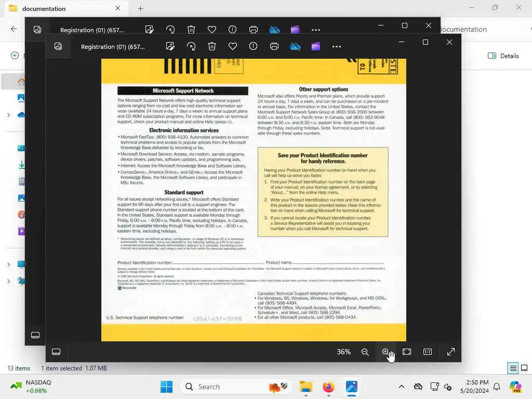Click the zoom out magnifier

pos(365,352)
